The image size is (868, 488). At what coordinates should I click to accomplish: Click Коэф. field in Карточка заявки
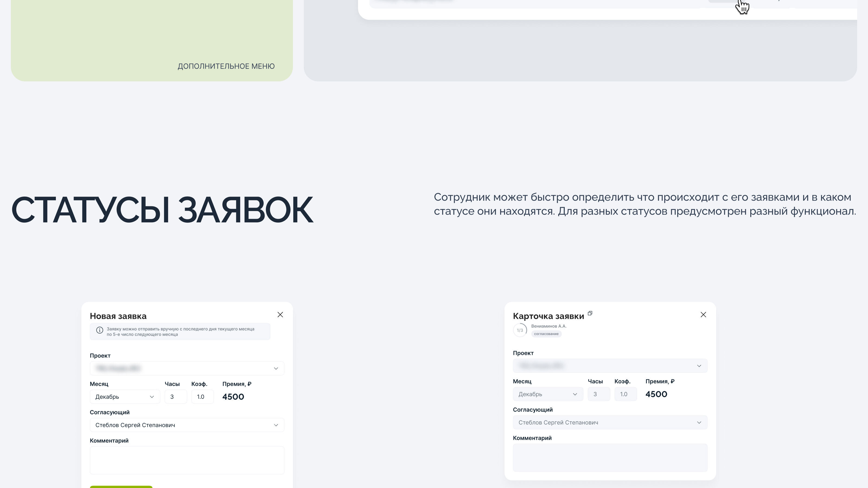click(x=626, y=394)
